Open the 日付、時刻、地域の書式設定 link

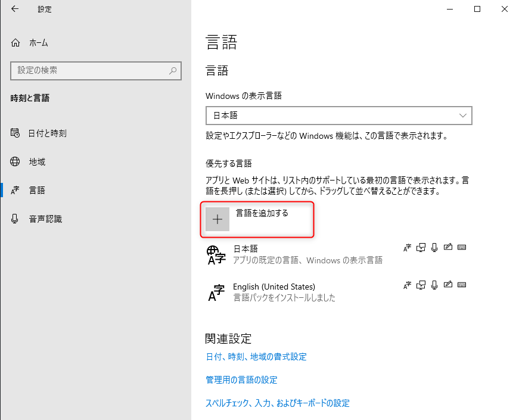tap(256, 357)
